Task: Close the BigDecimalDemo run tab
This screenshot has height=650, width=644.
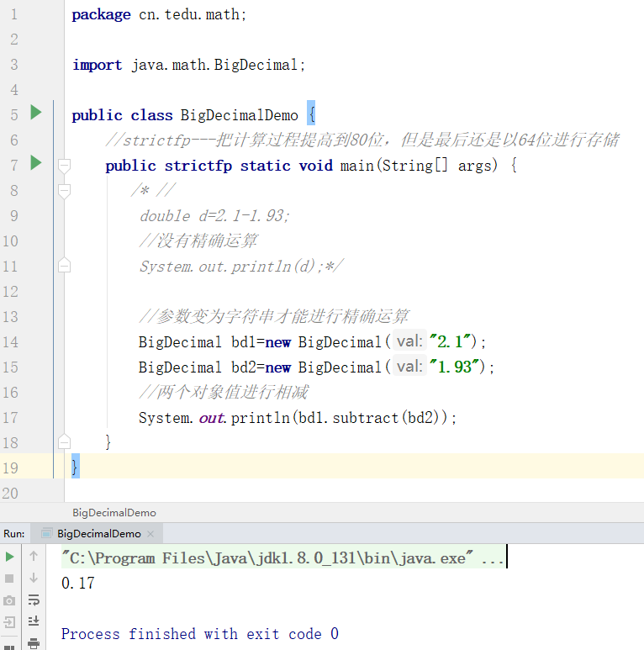Action: pyautogui.click(x=150, y=534)
